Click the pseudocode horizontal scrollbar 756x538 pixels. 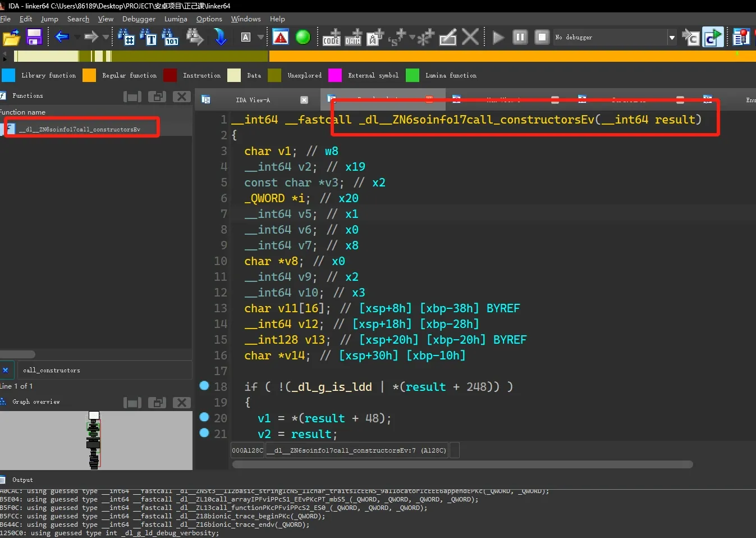(462, 464)
